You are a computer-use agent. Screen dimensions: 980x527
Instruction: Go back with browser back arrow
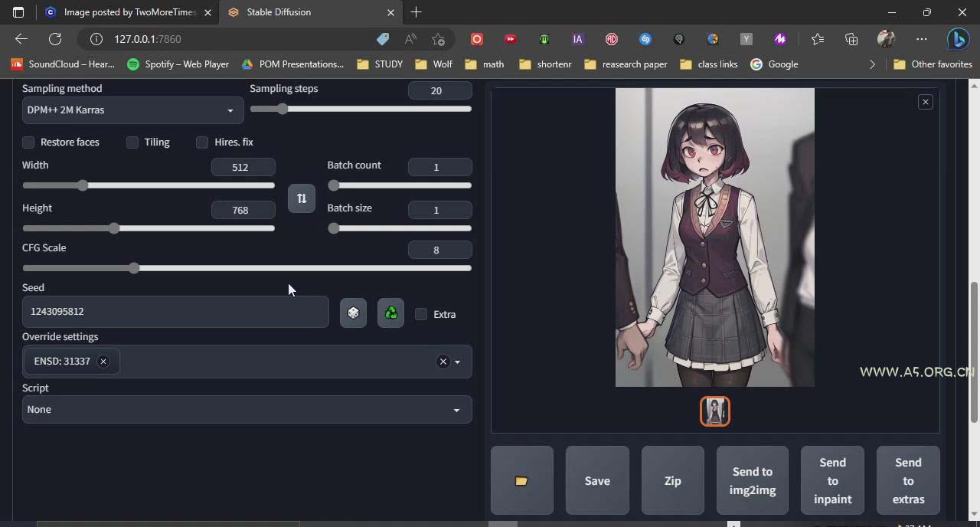pos(21,39)
